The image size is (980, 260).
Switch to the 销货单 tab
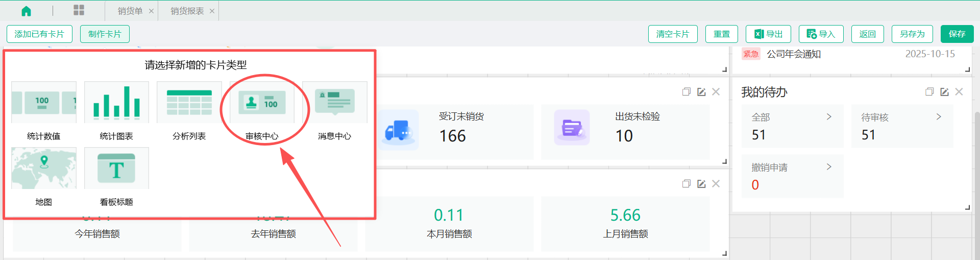tap(130, 11)
